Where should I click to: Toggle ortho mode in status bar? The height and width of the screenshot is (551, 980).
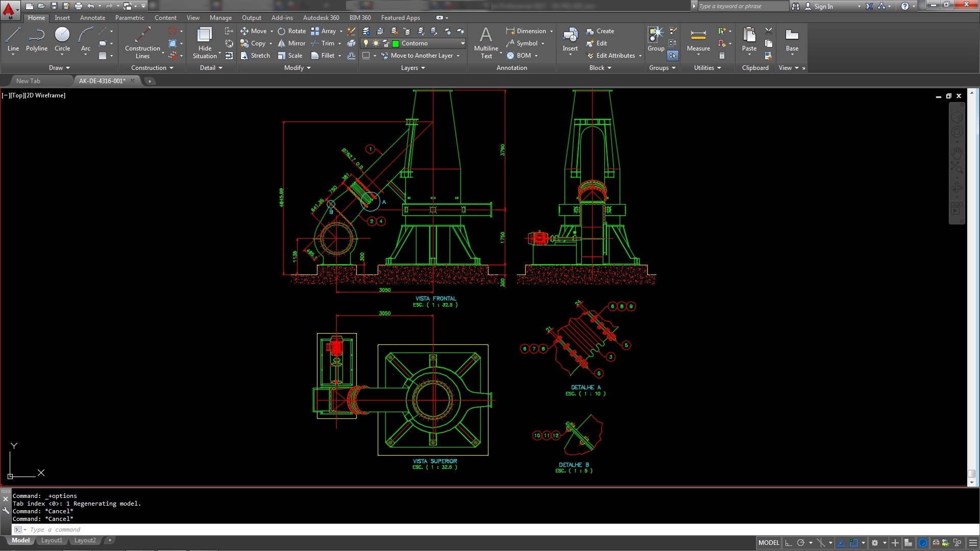pos(789,543)
